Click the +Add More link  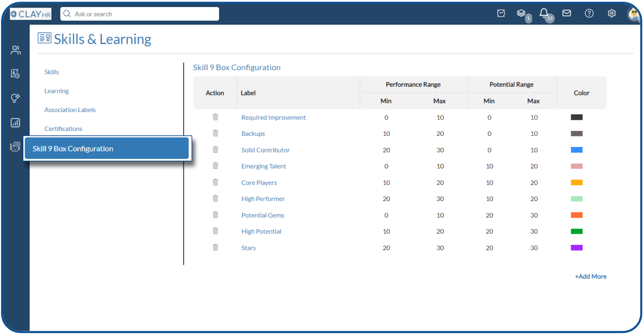[590, 276]
